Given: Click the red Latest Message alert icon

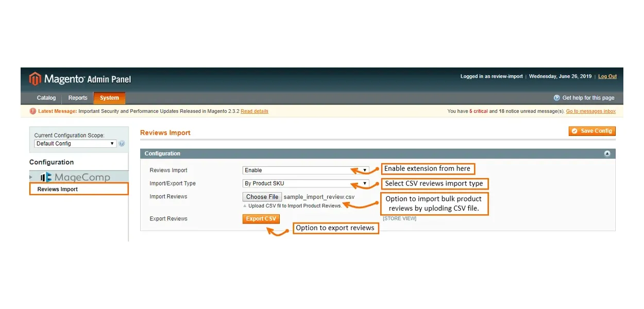Looking at the screenshot, I should (x=33, y=111).
